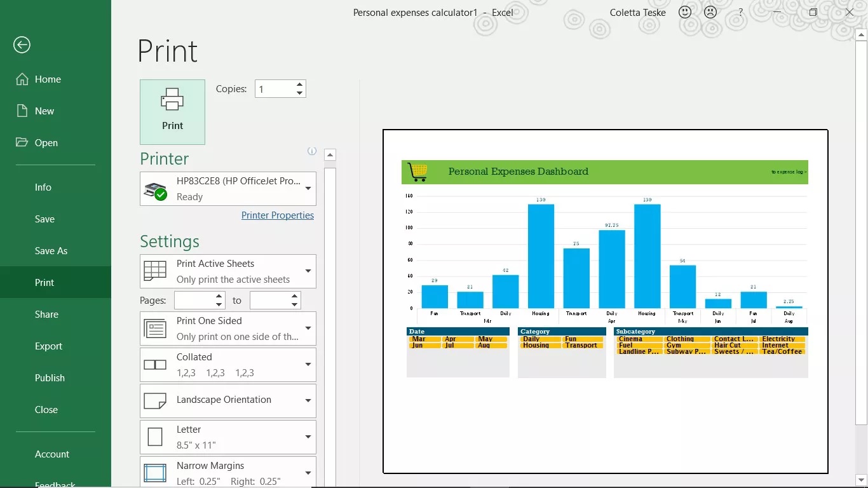Screen dimensions: 868x488
Task: Open the Print Active Sheets dropdown
Action: coord(308,271)
